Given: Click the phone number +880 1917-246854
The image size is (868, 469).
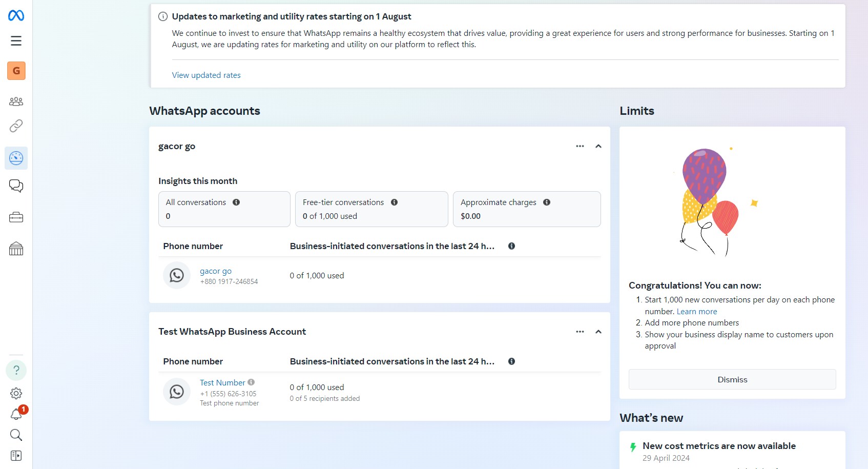Looking at the screenshot, I should [229, 281].
